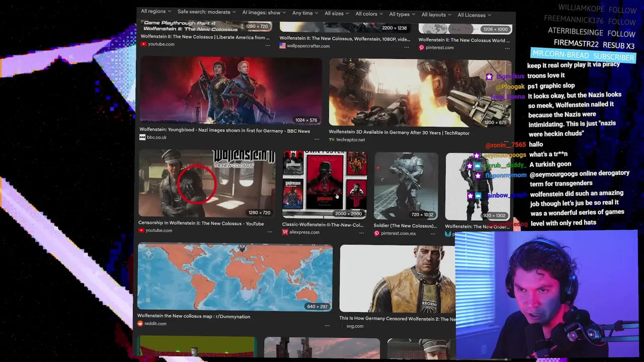Open more options for pinterest.com World result
644x362 pixels.
pyautogui.click(x=507, y=49)
